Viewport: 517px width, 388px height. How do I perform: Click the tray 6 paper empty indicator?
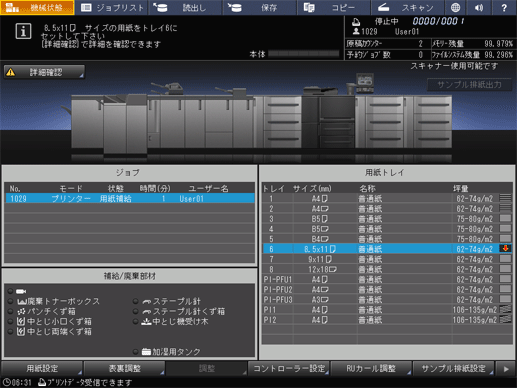505,248
